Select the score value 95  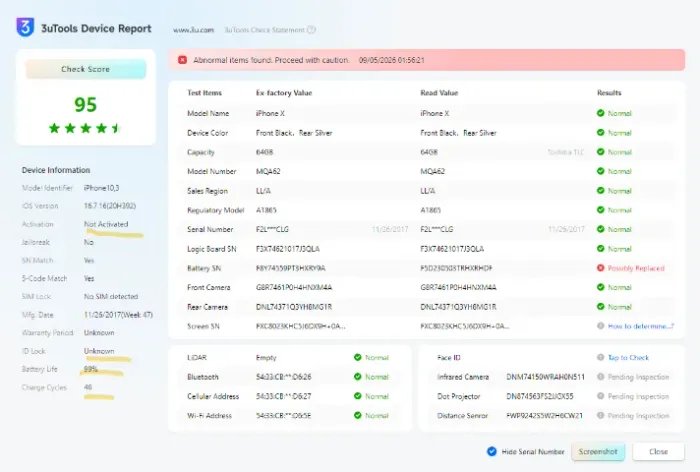coord(85,104)
